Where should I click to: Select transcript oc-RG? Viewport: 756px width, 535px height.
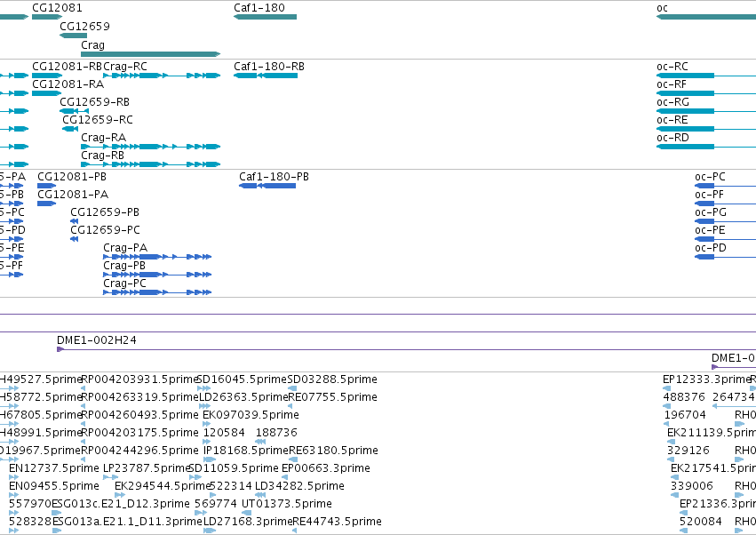706,111
